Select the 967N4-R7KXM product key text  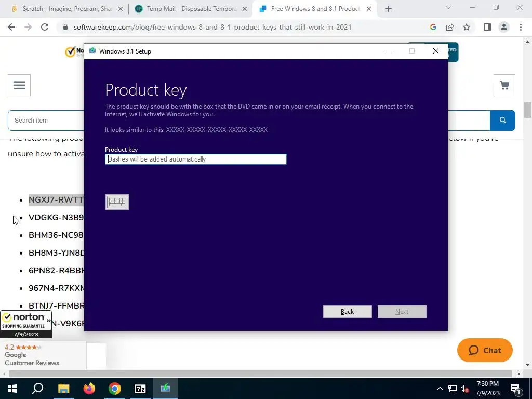[x=56, y=288]
